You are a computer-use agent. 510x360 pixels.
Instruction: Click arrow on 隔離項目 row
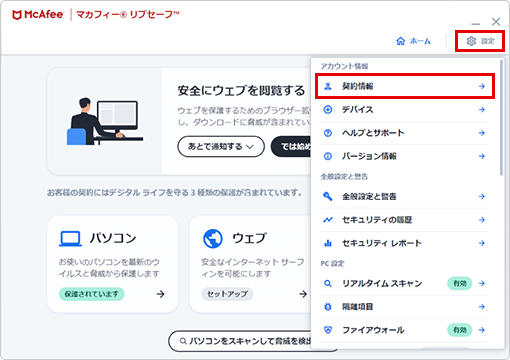[x=482, y=307]
